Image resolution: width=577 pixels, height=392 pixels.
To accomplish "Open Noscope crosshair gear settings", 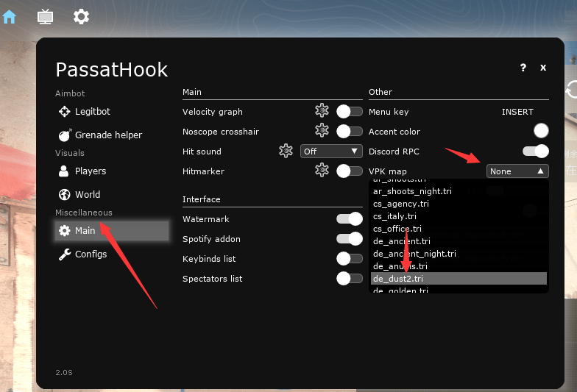I will [x=322, y=131].
